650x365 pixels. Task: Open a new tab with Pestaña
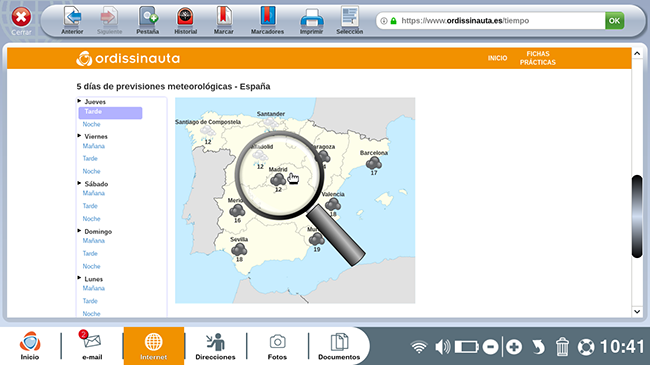pyautogui.click(x=148, y=20)
